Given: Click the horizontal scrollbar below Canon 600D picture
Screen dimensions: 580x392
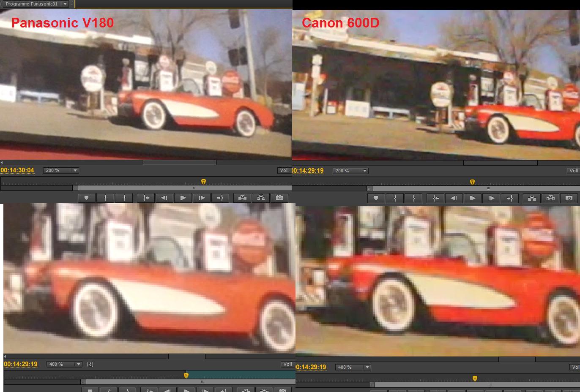Looking at the screenshot, I should click(x=501, y=163).
